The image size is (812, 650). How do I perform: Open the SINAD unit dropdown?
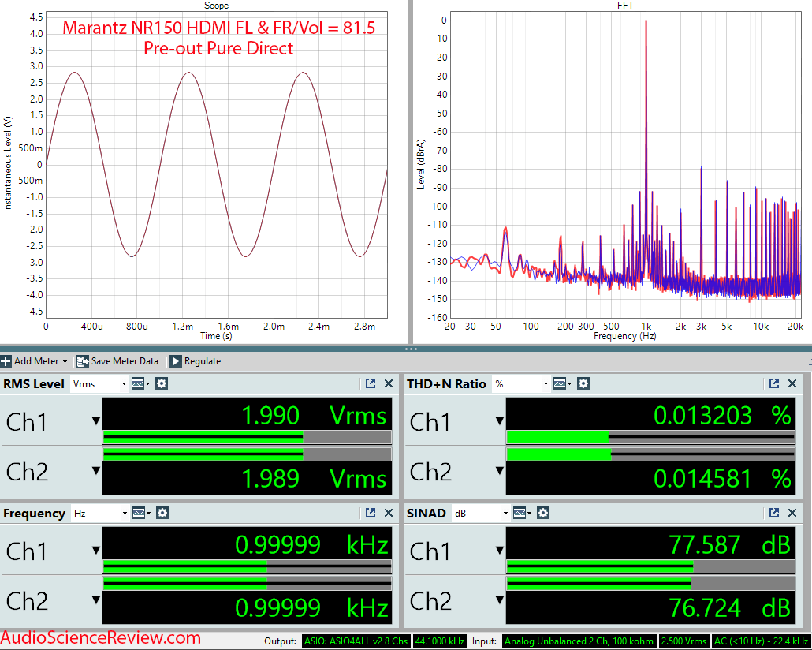click(x=481, y=514)
